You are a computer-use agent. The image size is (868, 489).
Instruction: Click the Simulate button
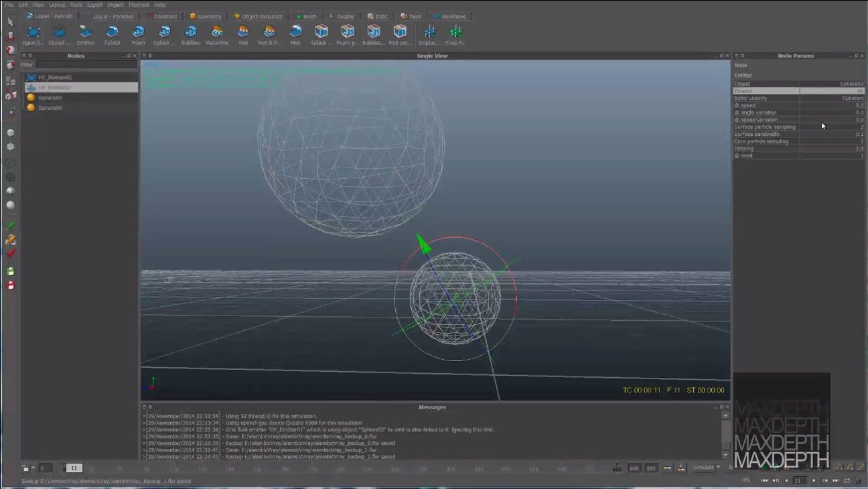[x=703, y=468]
